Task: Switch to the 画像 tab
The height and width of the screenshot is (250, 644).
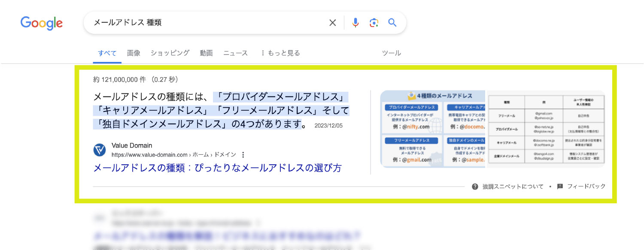Action: tap(134, 53)
